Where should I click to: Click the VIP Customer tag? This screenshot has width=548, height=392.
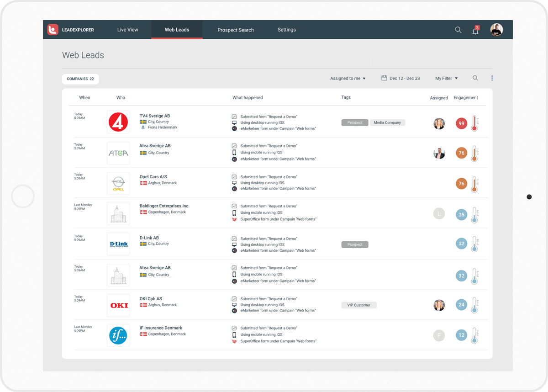(x=359, y=305)
